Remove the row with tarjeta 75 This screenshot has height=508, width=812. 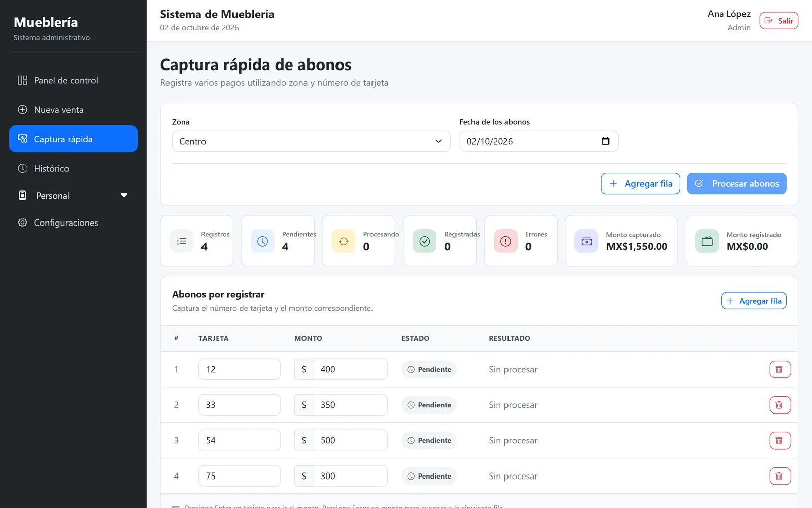pos(780,476)
